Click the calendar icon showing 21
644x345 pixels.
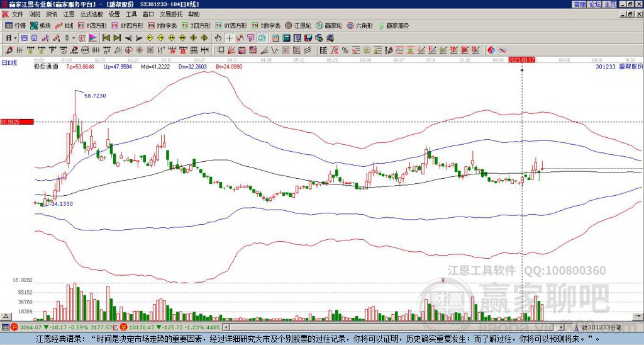(x=275, y=38)
